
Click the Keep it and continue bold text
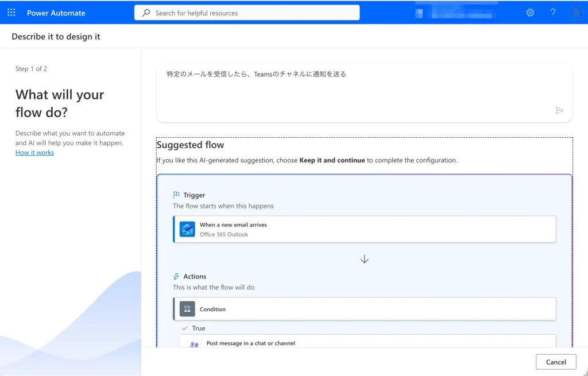tap(332, 160)
